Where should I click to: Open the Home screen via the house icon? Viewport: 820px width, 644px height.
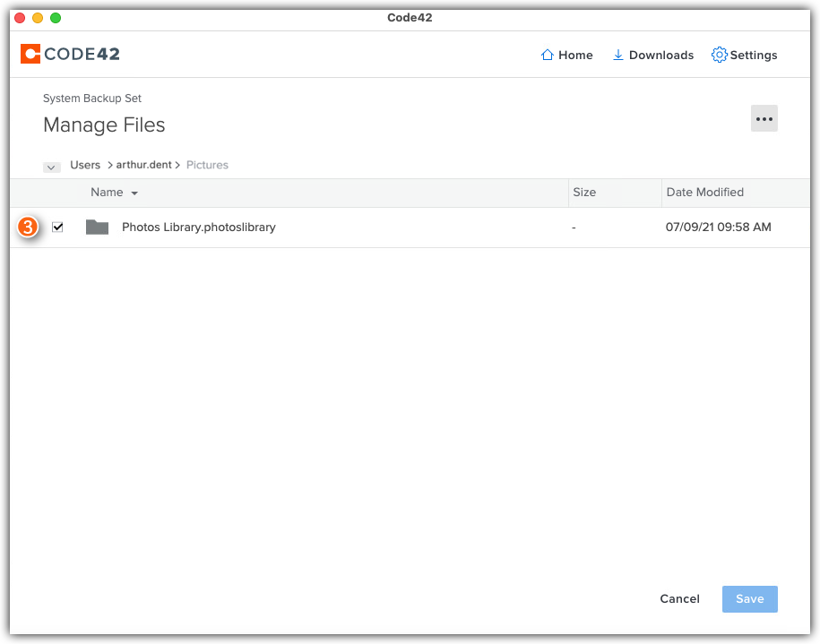click(546, 55)
